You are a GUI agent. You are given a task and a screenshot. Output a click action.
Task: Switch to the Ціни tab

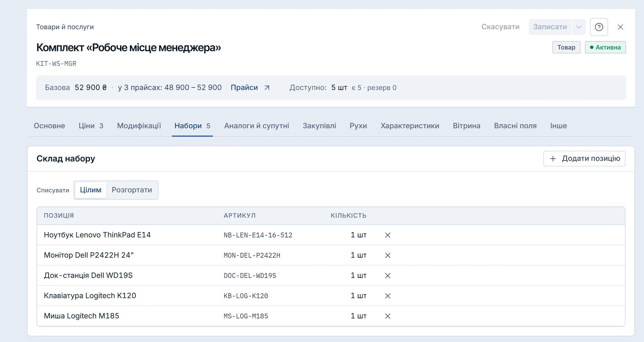tap(91, 126)
